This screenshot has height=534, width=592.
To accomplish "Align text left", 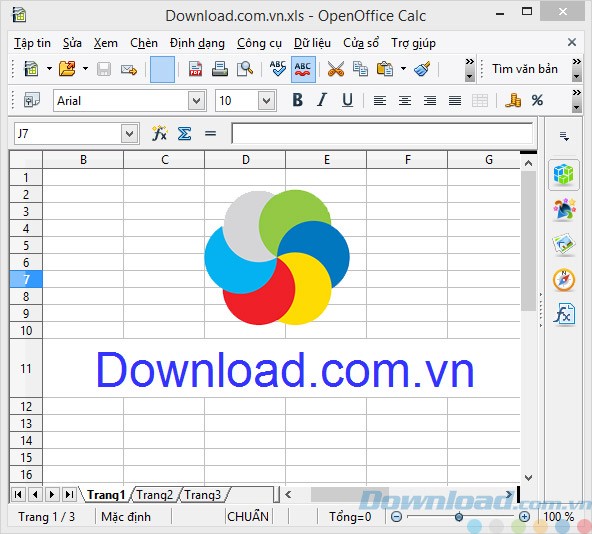I will [x=380, y=101].
